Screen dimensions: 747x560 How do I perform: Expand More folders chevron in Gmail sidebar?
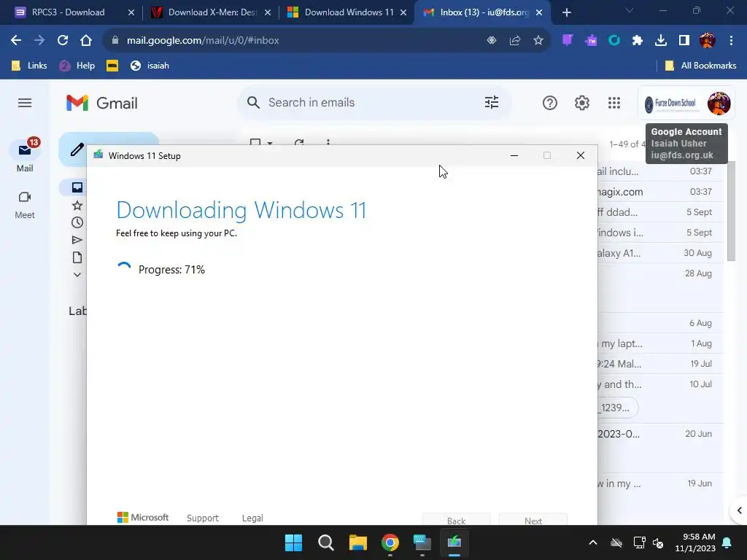coord(77,275)
